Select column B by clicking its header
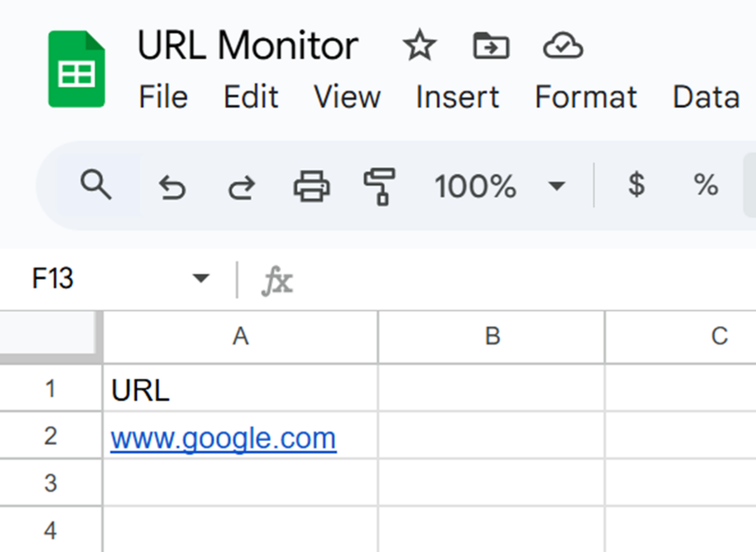 point(491,337)
